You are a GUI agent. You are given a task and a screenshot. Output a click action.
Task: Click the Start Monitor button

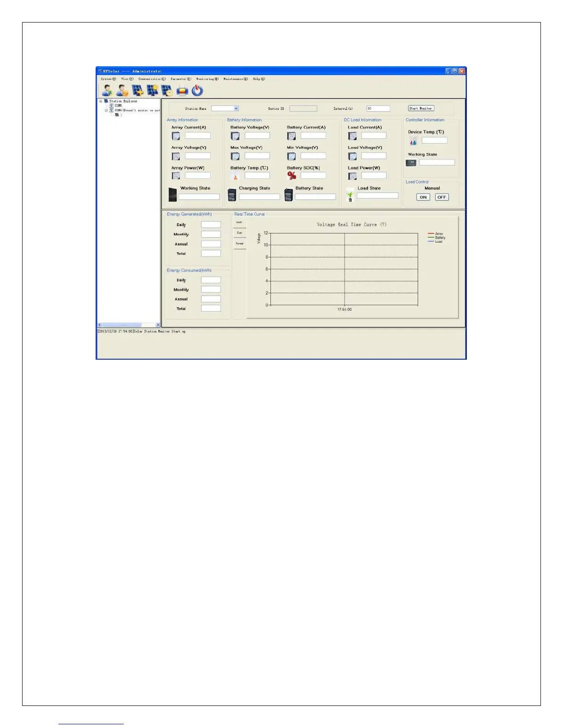[x=421, y=108]
